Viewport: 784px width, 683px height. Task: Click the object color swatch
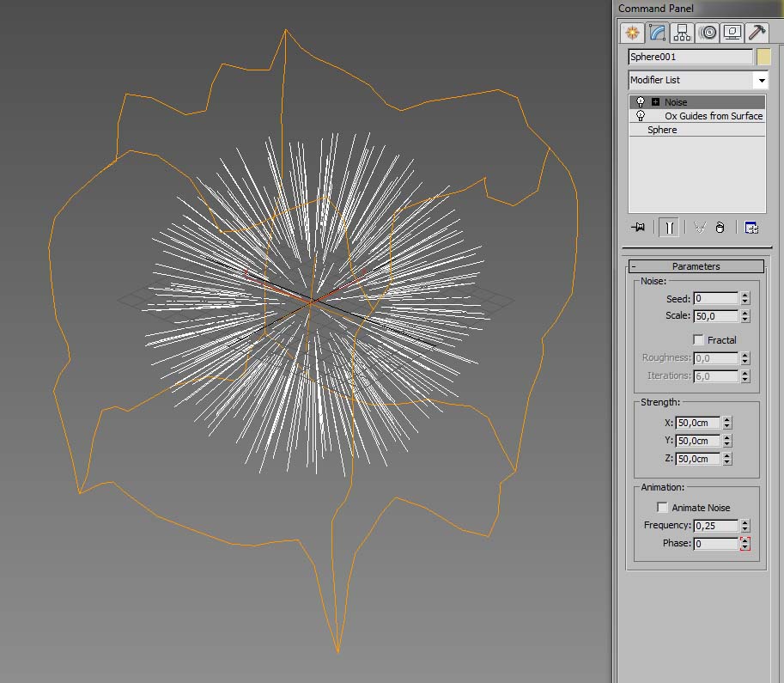point(763,57)
